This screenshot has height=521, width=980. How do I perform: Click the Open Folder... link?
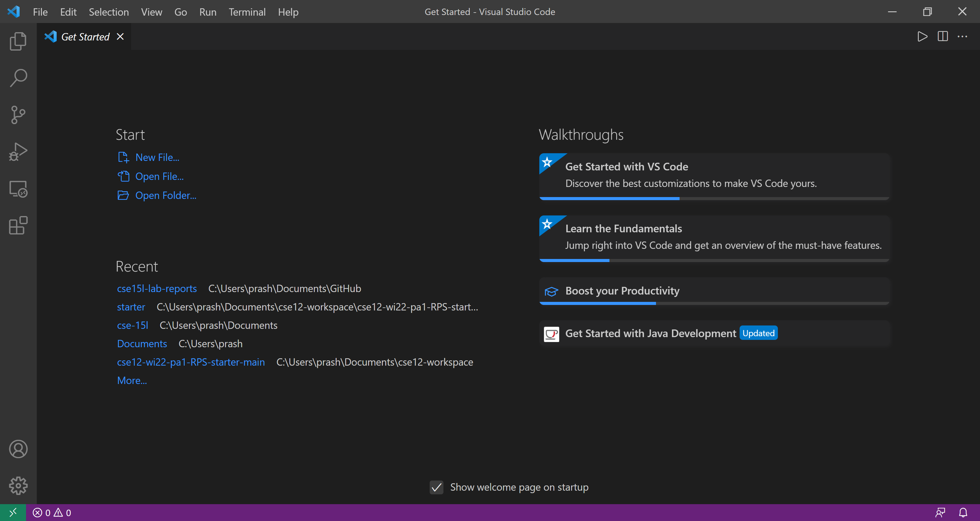click(x=166, y=196)
